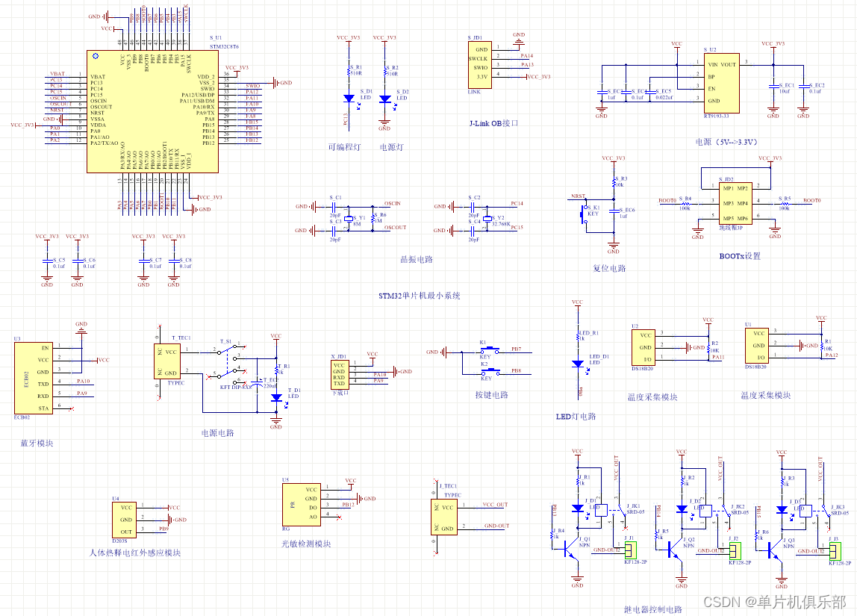Click the '电源电路' label
This screenshot has height=616, width=857.
tap(217, 433)
